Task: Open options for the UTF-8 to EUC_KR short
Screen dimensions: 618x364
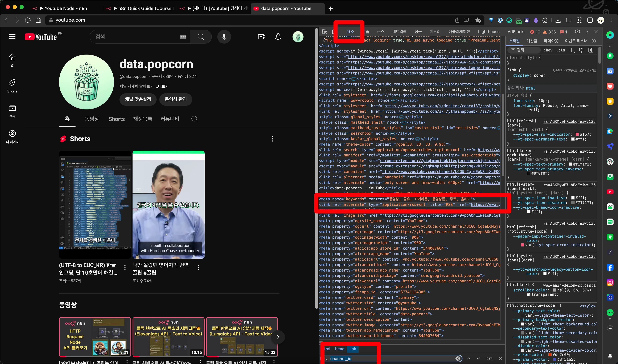Action: point(125,268)
